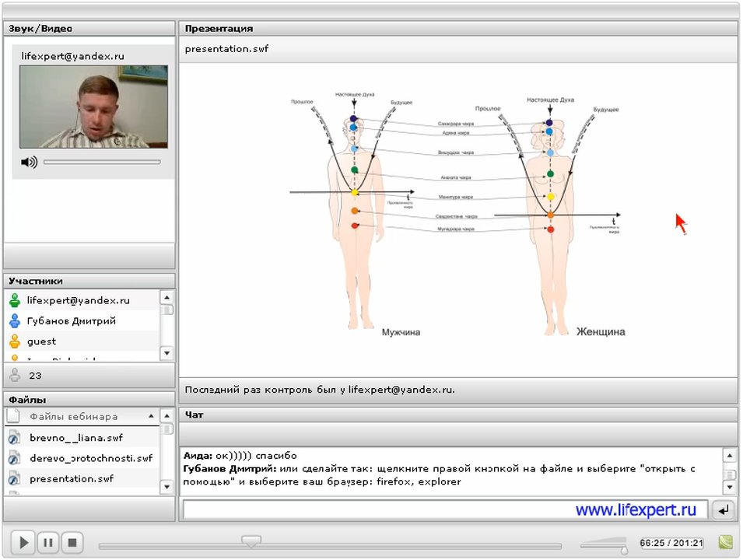Screen dimensions: 743x560
Task: Click the video panel volume bar
Action: [x=102, y=162]
